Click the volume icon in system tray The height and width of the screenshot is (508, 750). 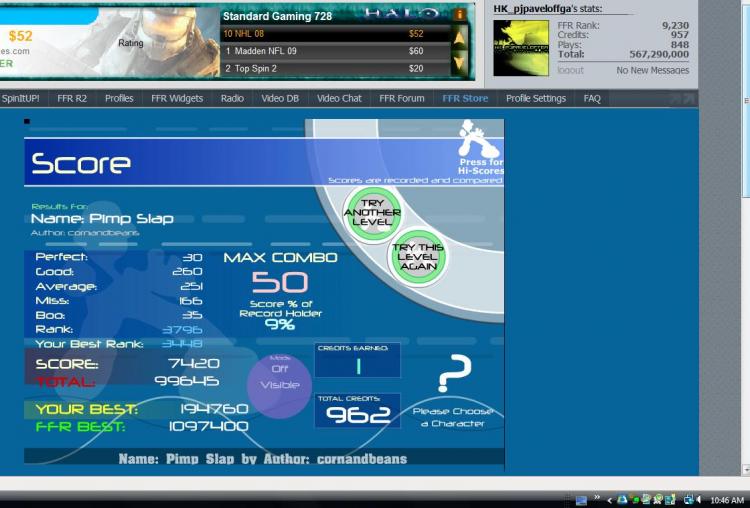point(699,499)
